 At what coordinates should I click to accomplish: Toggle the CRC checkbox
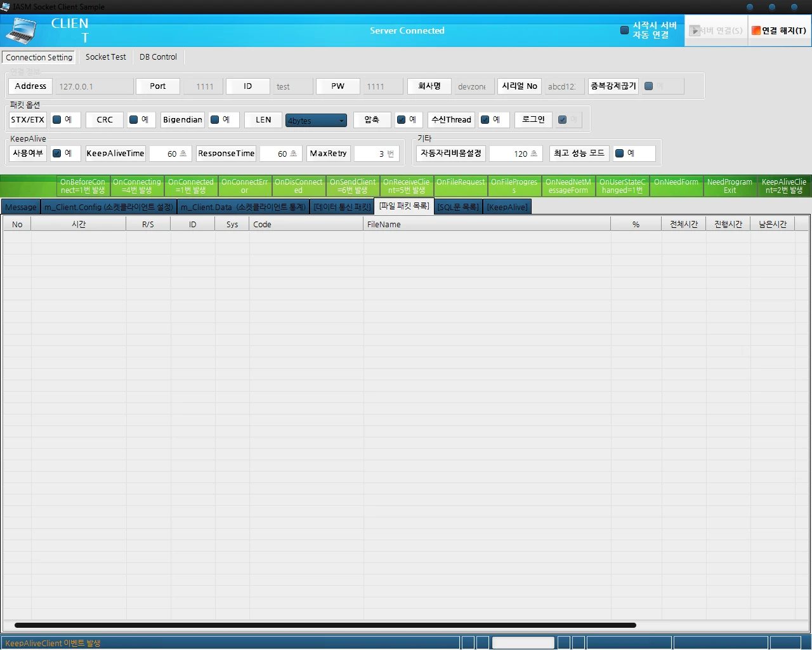tap(133, 119)
